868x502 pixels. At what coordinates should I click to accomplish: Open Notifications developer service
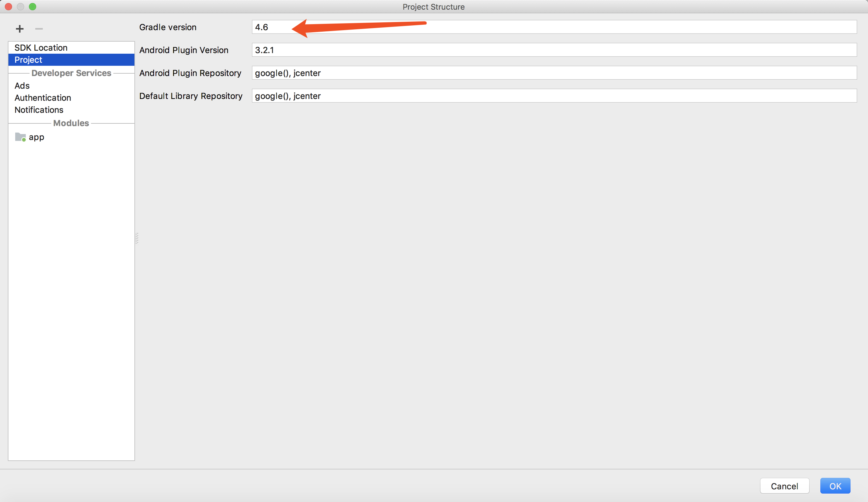[x=39, y=110]
